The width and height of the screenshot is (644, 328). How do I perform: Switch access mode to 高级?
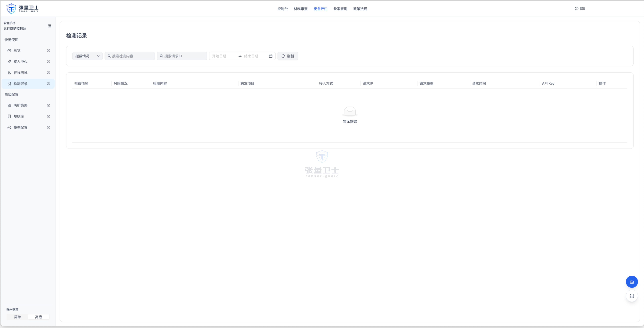coord(38,317)
